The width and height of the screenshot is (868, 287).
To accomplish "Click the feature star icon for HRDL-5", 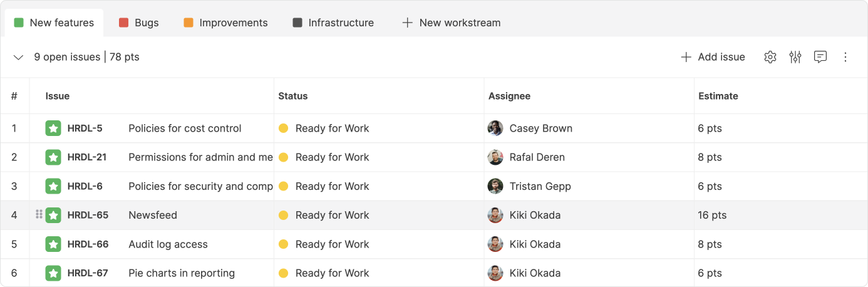I will coord(53,128).
